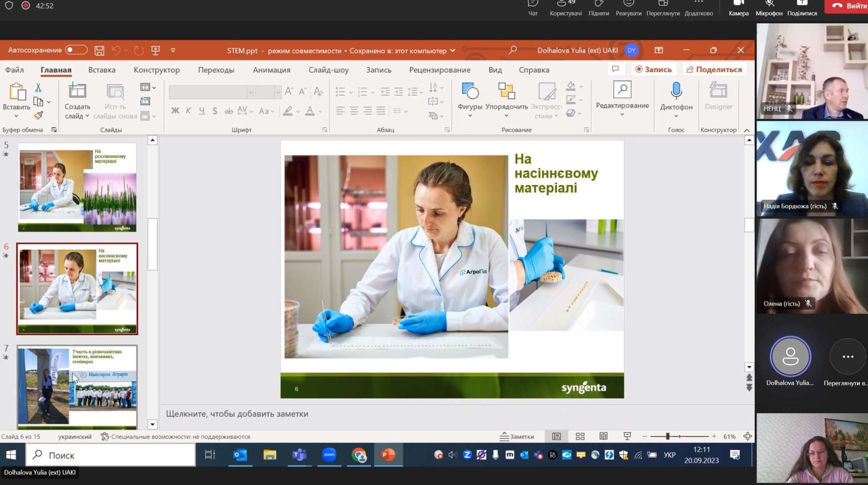Select slide 5 thumbnail
Viewport: 868px width, 485px height.
[77, 187]
